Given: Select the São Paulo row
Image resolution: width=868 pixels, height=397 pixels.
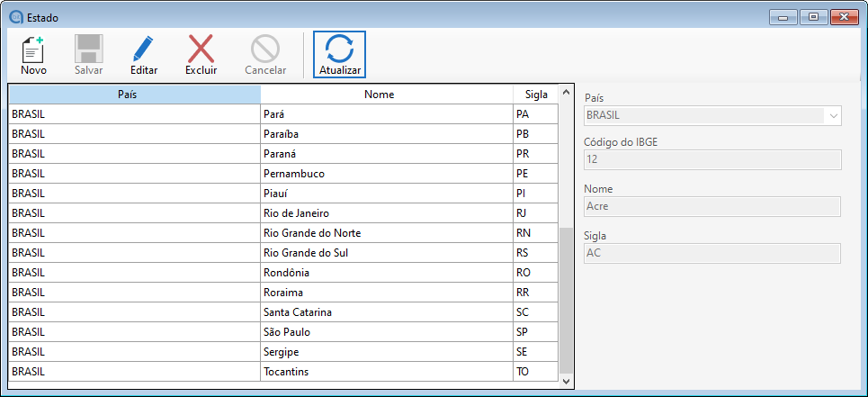Looking at the screenshot, I should [x=386, y=332].
